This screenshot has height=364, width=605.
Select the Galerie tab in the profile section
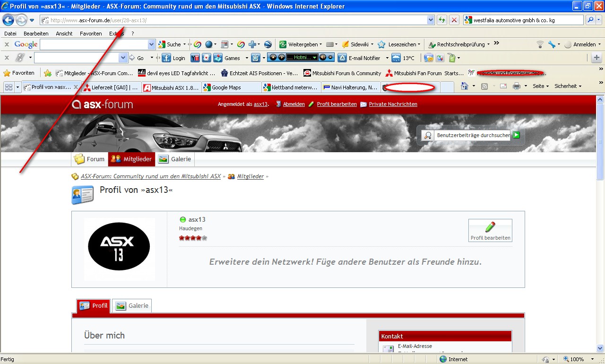[132, 306]
